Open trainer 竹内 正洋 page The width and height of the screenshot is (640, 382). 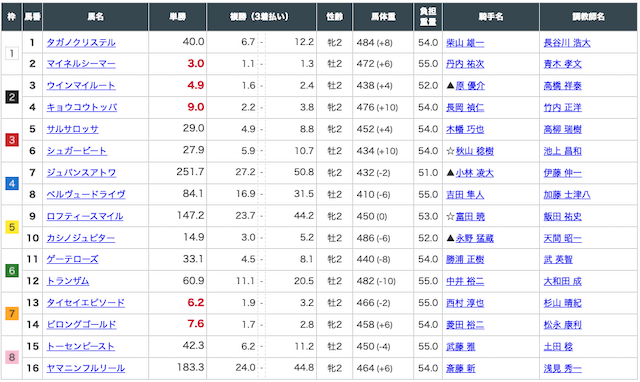pos(562,108)
